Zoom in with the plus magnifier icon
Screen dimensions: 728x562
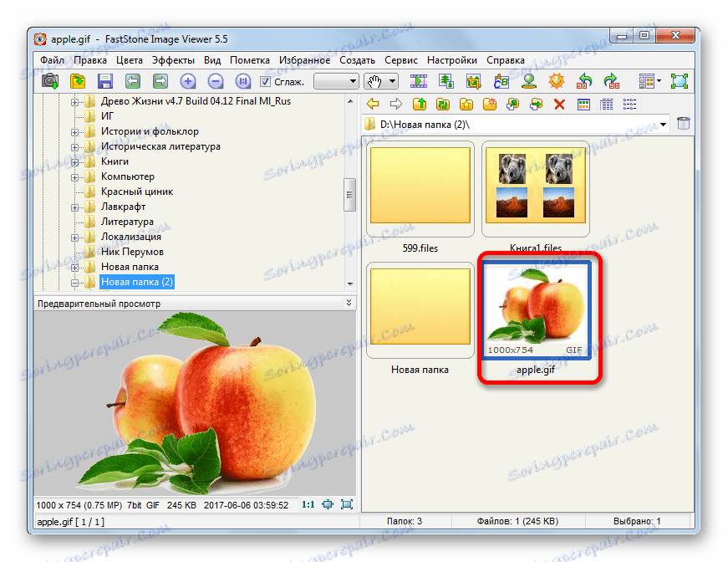[187, 81]
